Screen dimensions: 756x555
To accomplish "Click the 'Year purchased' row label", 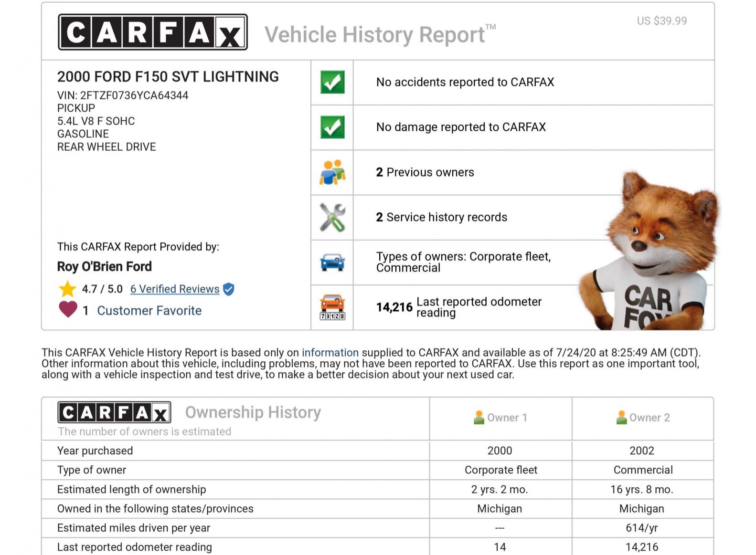I will pyautogui.click(x=95, y=451).
